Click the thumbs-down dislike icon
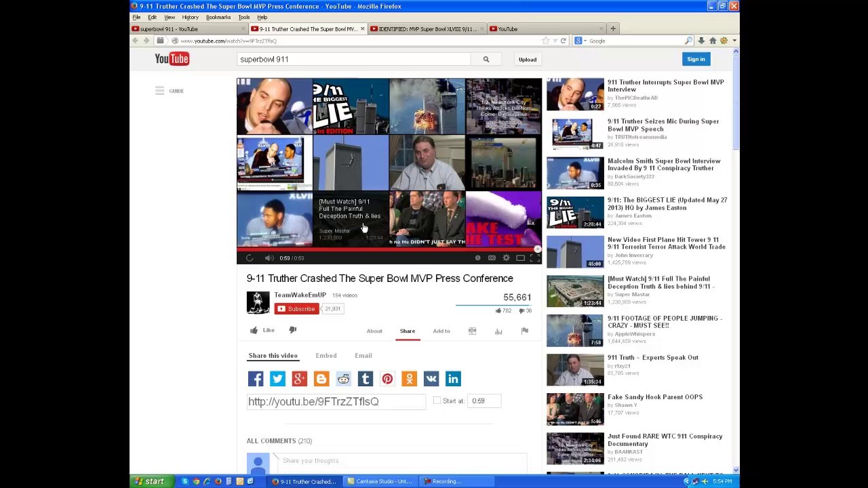This screenshot has width=868, height=488. pos(293,330)
